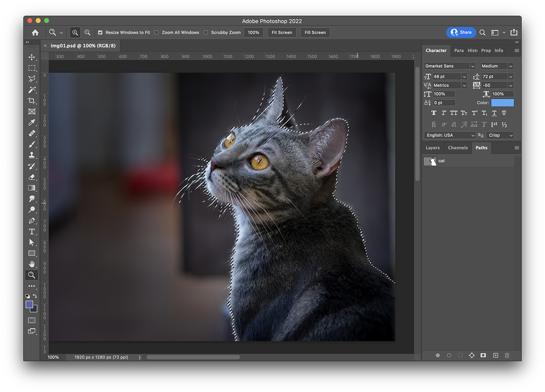545x392 pixels.
Task: Click the Fit Screen button
Action: (282, 32)
